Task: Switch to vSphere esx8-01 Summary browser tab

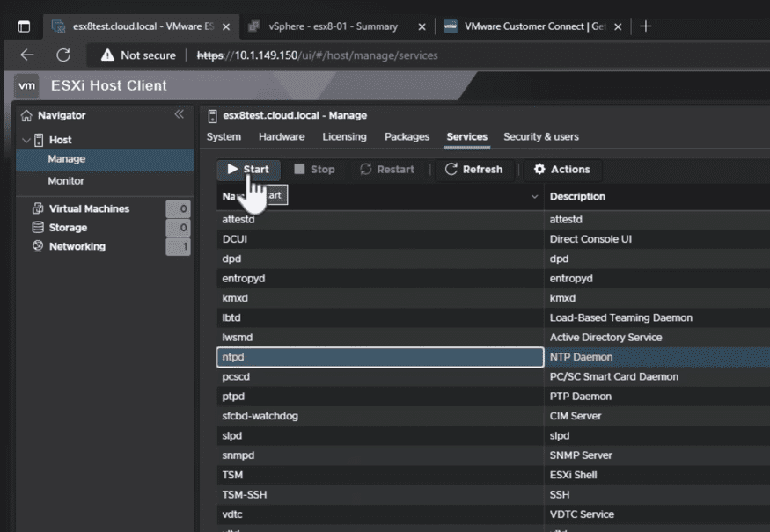Action: coord(333,26)
